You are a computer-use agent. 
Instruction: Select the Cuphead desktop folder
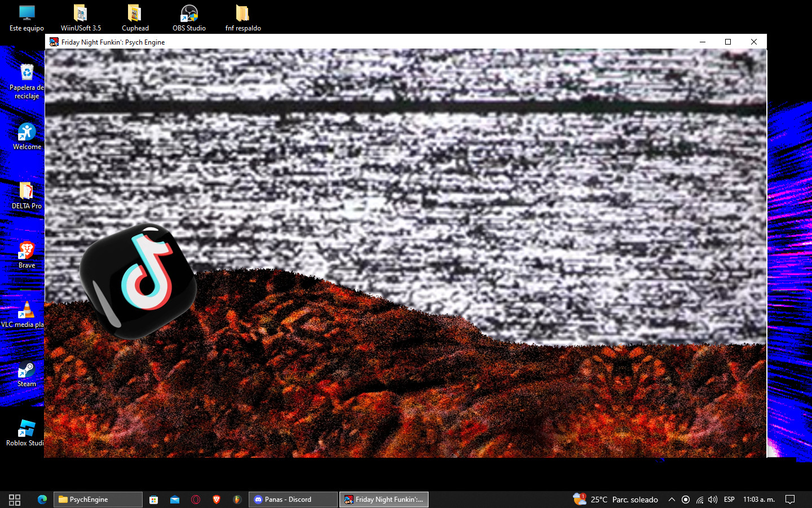pos(135,17)
